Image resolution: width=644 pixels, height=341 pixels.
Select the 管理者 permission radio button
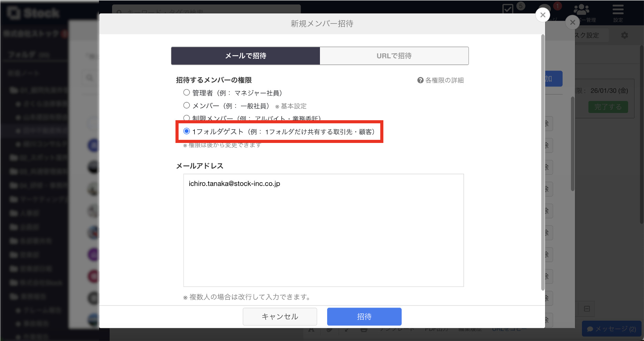[x=187, y=92]
